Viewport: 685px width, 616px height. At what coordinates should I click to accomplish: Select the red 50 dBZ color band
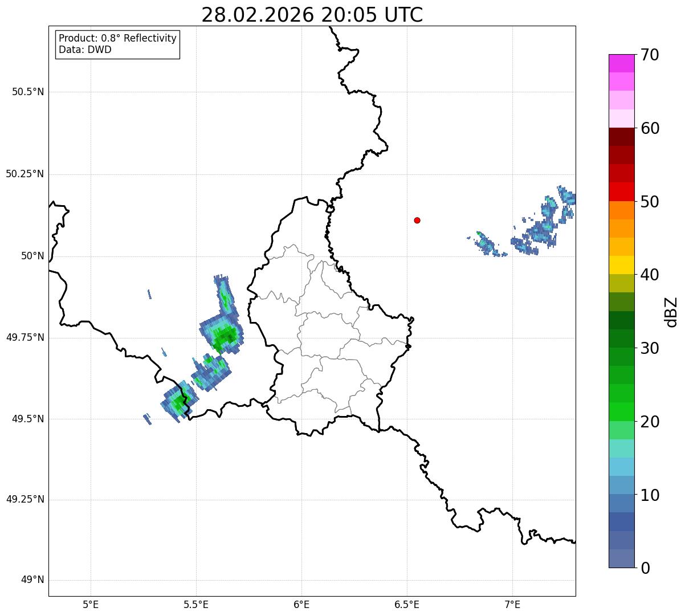[622, 191]
